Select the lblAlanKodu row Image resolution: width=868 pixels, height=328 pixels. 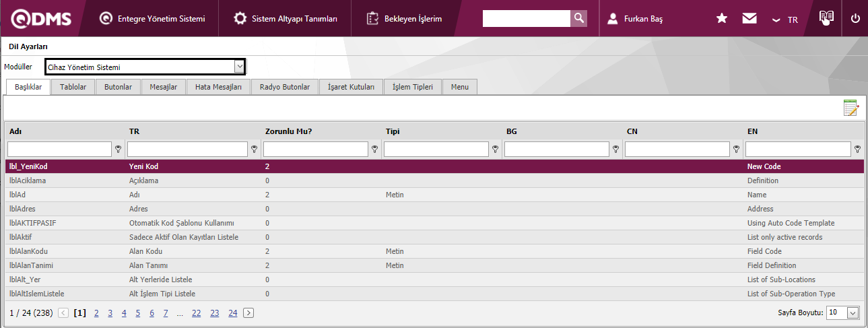(434, 251)
